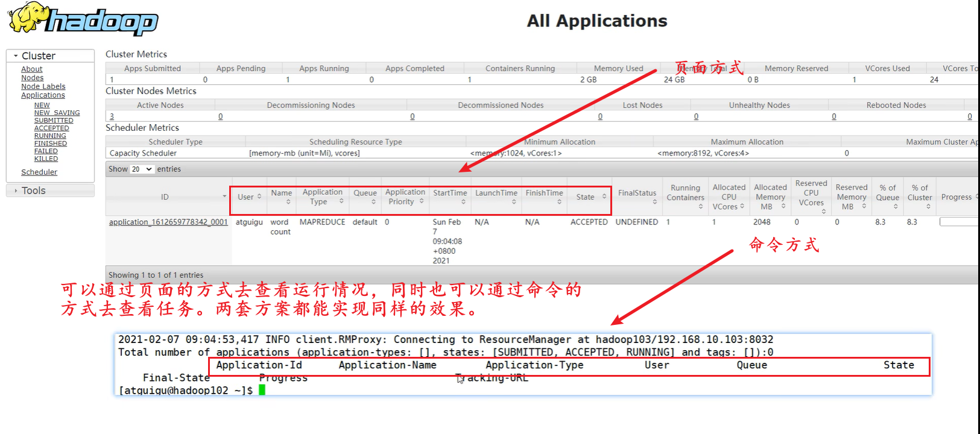
Task: Click the Hadoop elephant logo
Action: pyautogui.click(x=83, y=19)
